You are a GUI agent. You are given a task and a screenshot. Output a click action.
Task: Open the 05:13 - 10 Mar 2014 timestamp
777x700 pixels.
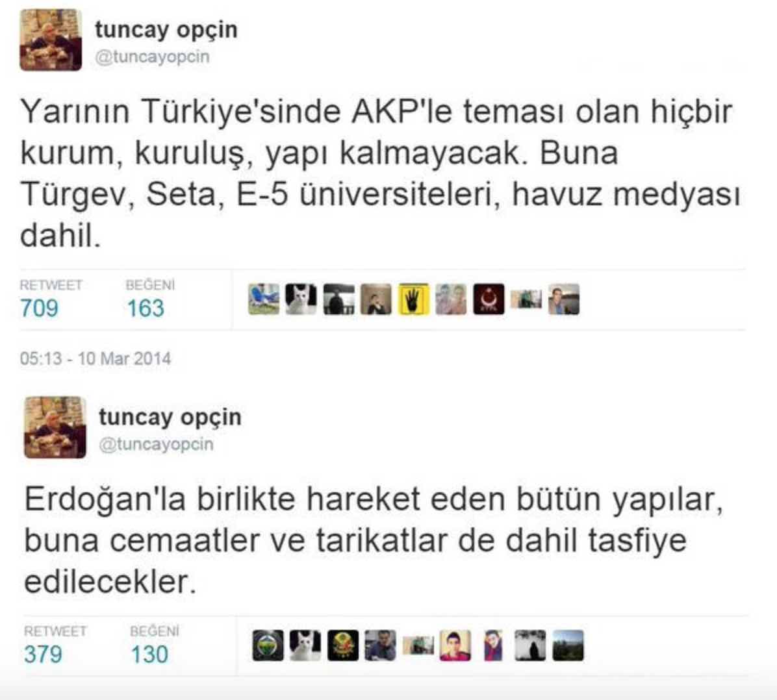tap(95, 358)
